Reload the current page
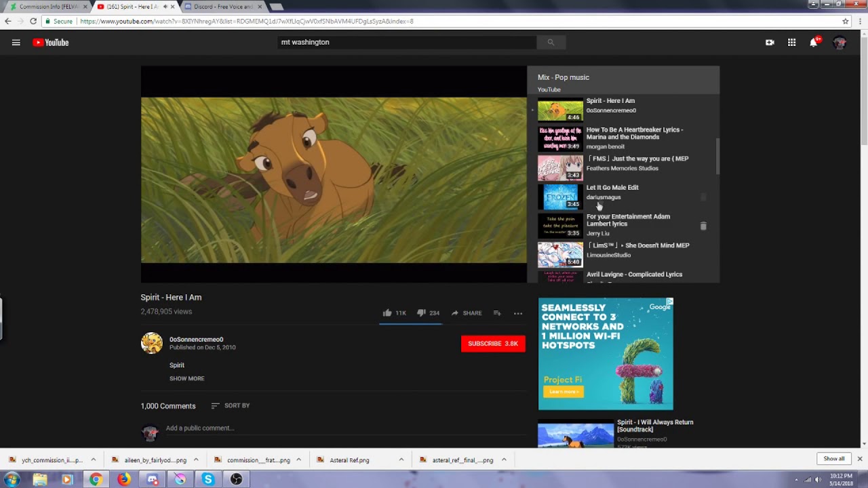 point(33,21)
